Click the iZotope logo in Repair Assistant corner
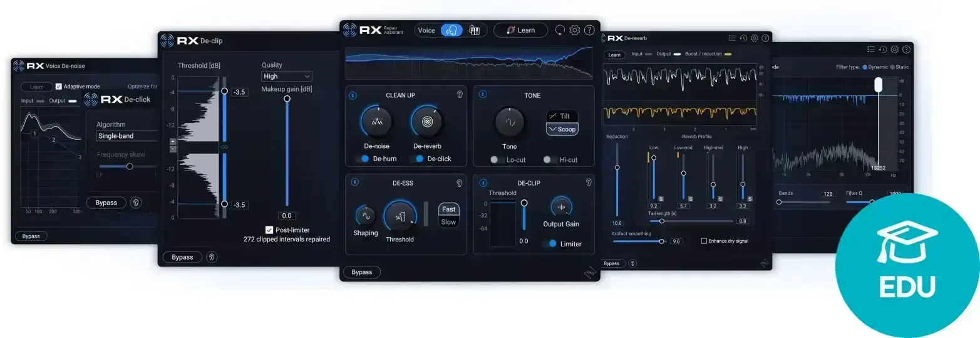This screenshot has width=980, height=338. (x=589, y=273)
